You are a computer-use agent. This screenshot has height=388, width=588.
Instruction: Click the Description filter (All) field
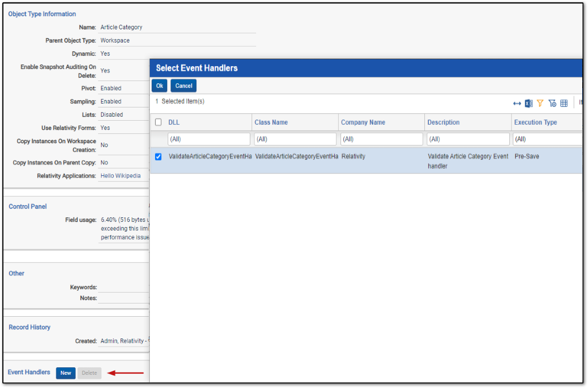coord(468,139)
